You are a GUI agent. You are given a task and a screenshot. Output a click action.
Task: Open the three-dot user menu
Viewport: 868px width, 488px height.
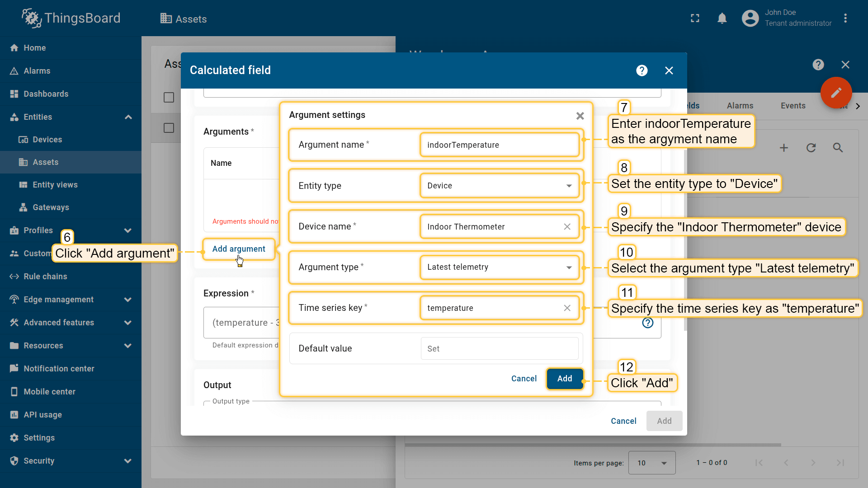click(x=845, y=19)
